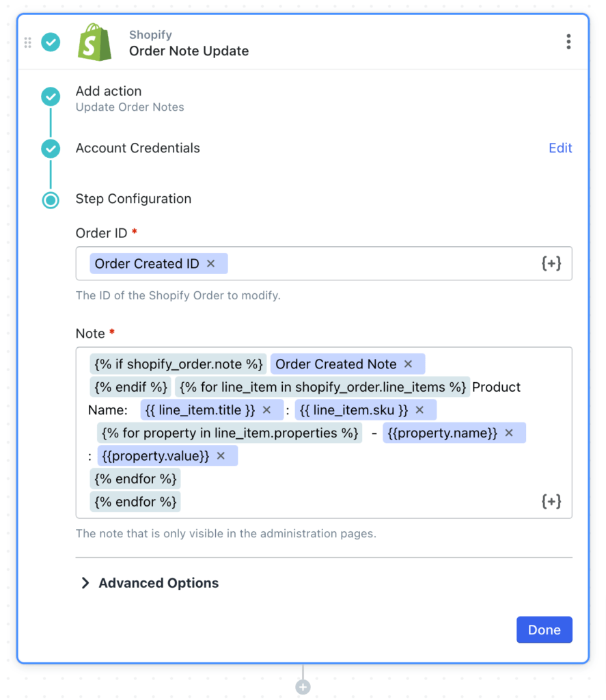Select the Step Configuration step indicator
The height and width of the screenshot is (700, 606).
[51, 200]
